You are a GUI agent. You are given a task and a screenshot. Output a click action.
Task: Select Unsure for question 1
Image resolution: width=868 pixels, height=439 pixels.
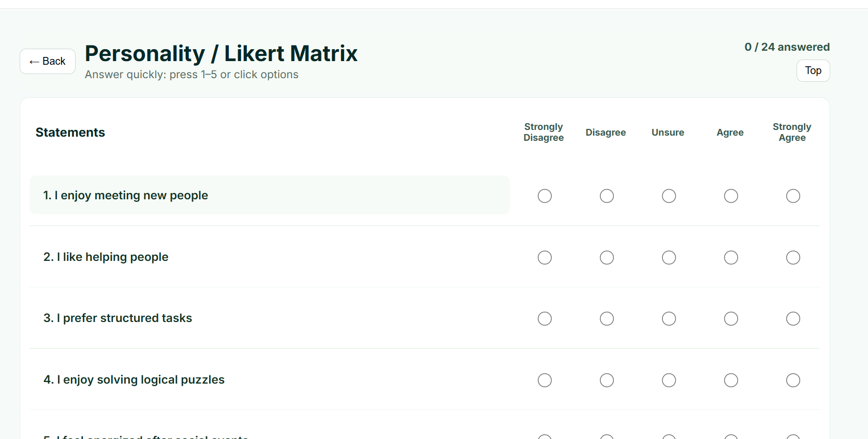(x=668, y=196)
